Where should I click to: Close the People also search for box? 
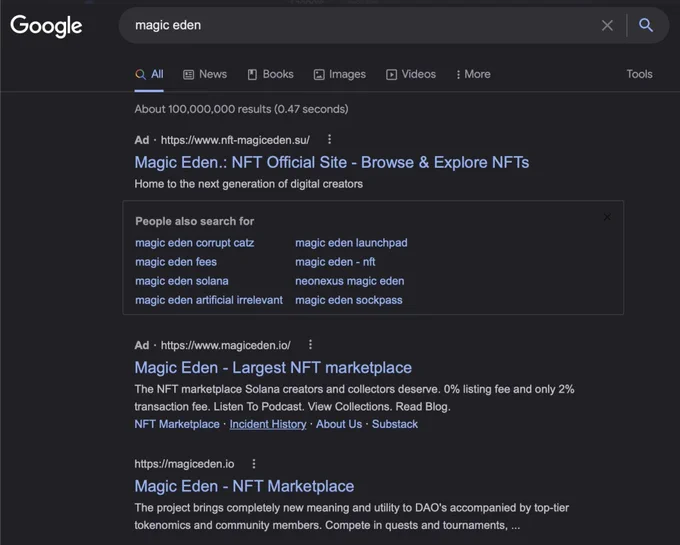click(607, 217)
